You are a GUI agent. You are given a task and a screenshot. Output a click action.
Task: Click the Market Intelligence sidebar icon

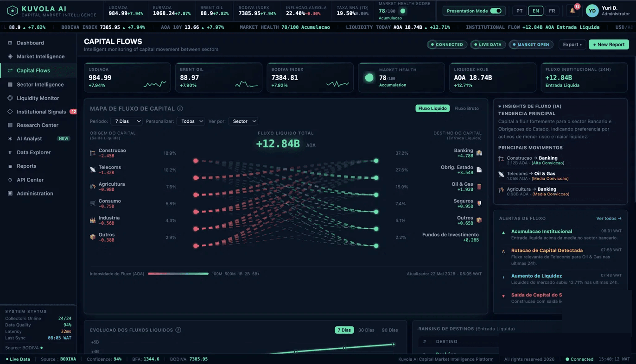[10, 56]
